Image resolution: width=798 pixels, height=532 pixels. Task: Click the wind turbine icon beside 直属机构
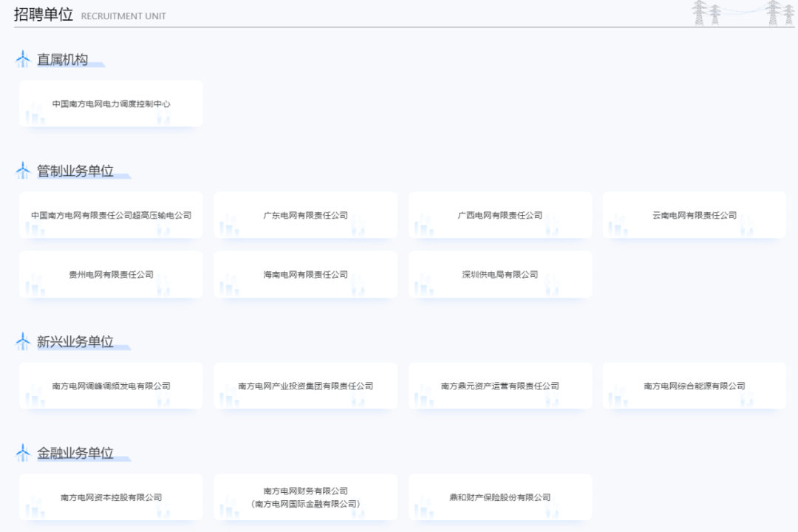pyautogui.click(x=23, y=59)
